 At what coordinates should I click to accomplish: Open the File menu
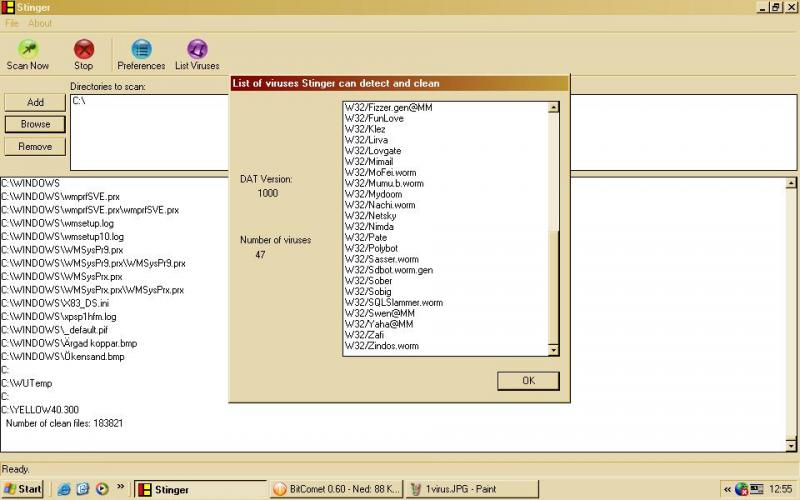click(12, 23)
